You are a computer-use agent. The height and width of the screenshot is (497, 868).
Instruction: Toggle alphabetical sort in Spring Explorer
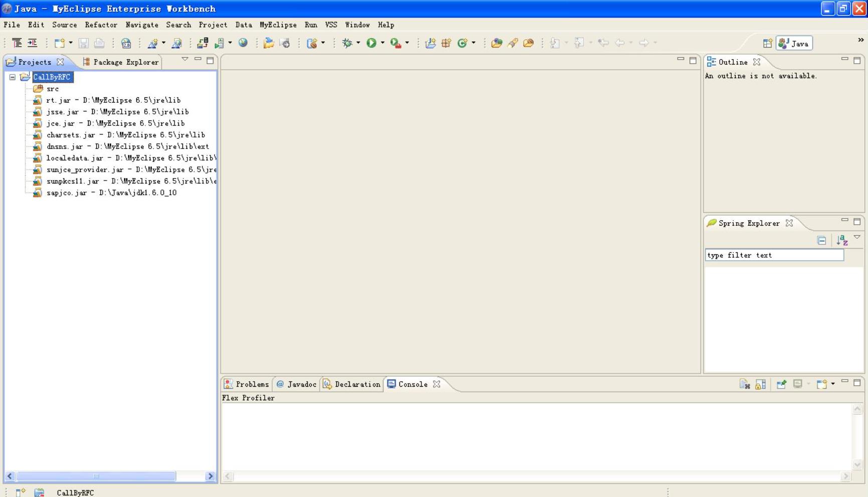pyautogui.click(x=842, y=241)
